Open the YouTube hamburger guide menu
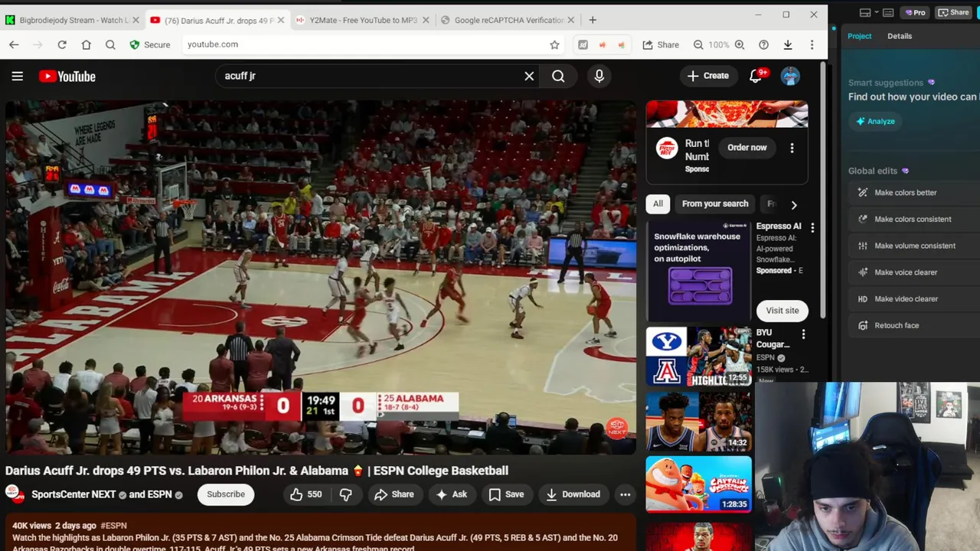980x551 pixels. click(17, 76)
